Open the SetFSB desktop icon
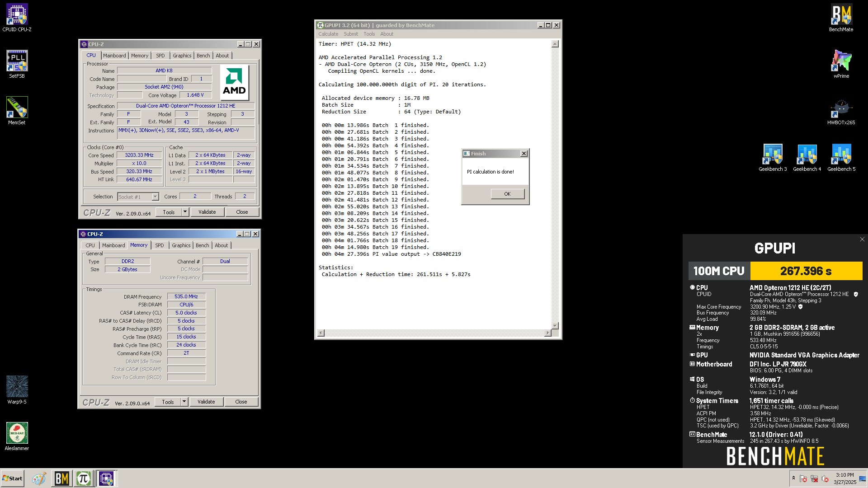This screenshot has width=868, height=488. coord(17,64)
